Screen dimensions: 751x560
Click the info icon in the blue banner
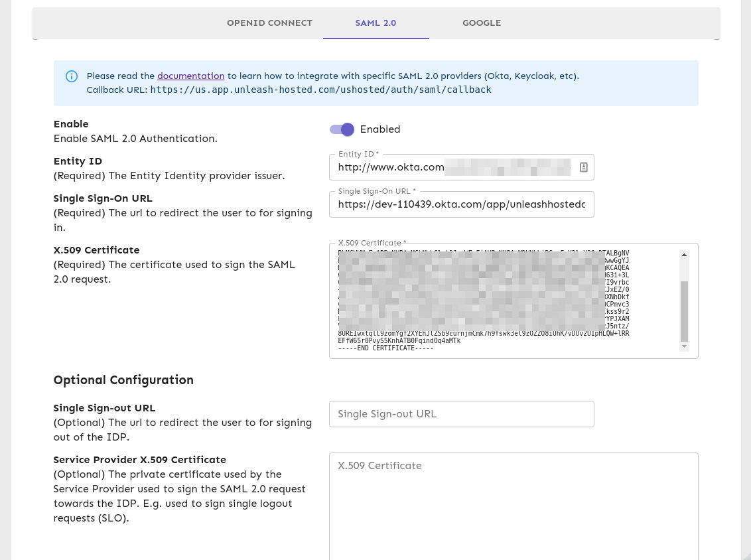[71, 76]
